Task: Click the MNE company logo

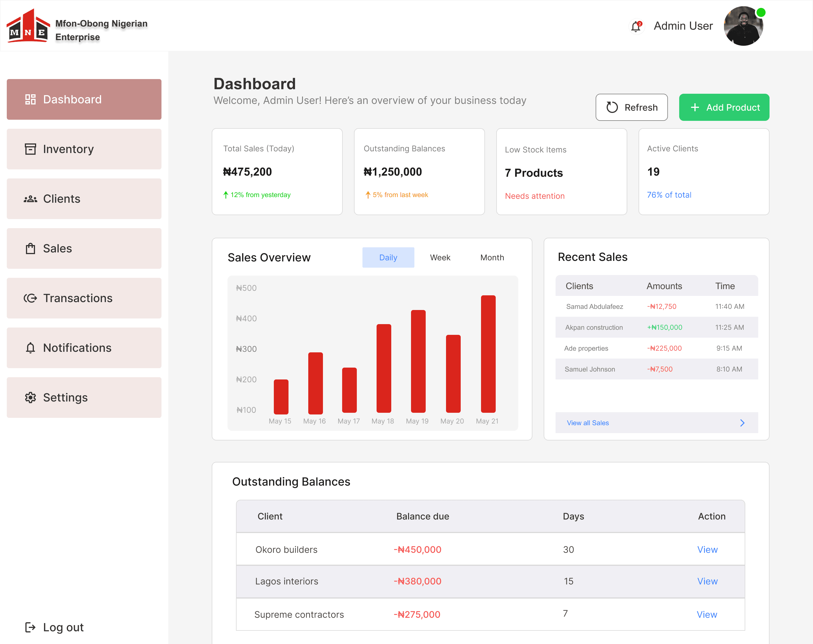Action: (x=28, y=26)
